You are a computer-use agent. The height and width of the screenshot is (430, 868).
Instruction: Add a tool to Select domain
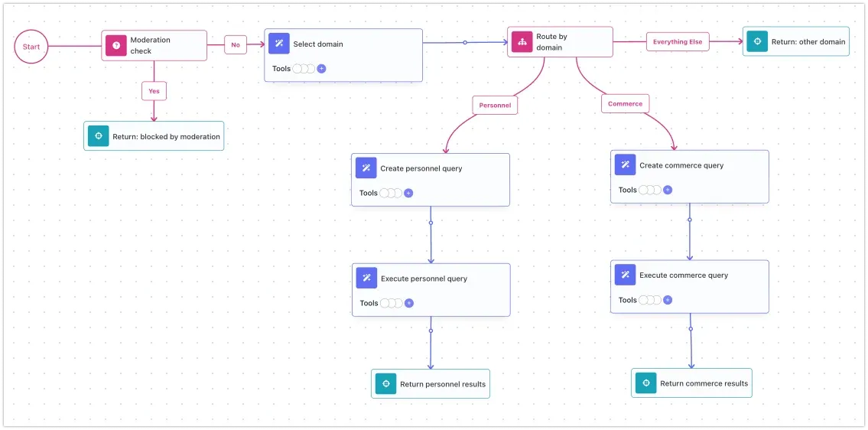tap(322, 69)
